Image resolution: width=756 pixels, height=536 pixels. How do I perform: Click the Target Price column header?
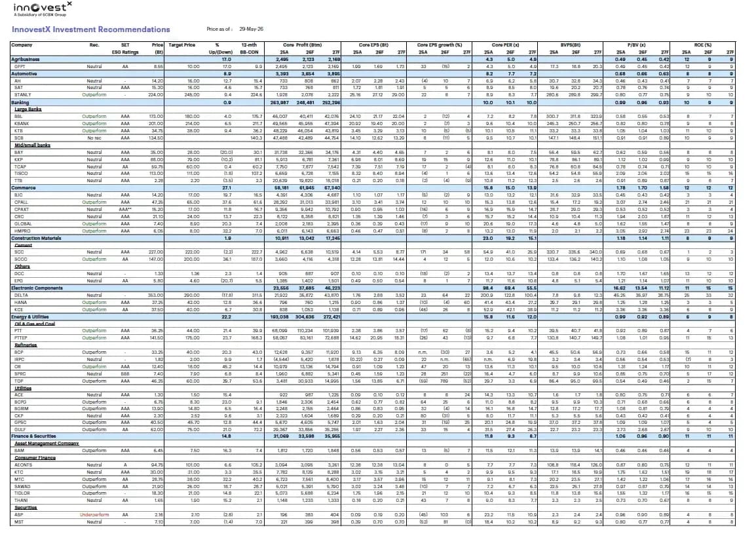pos(182,45)
